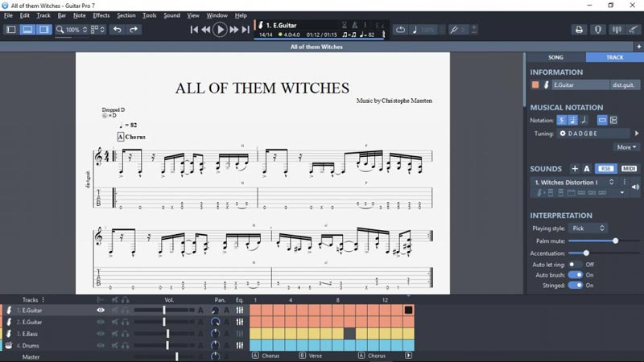Add a new document tab with plus
Image resolution: width=644 pixels, height=362 pixels.
[x=638, y=47]
